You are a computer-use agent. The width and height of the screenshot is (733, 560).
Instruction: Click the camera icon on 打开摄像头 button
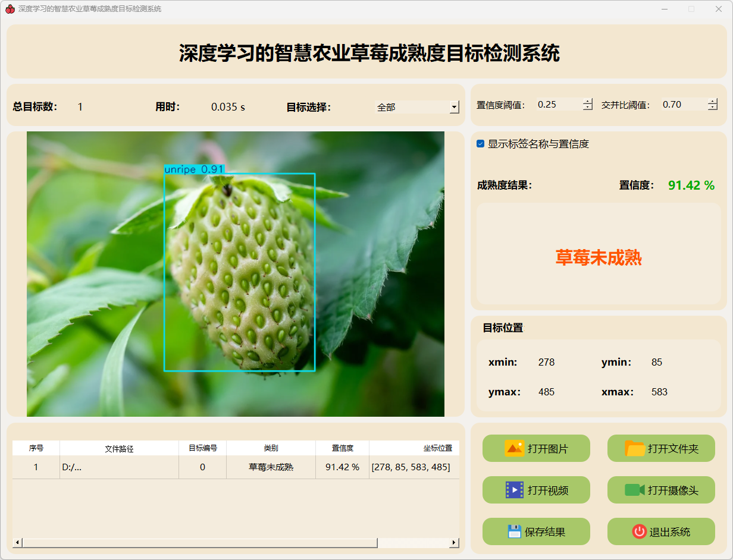634,490
